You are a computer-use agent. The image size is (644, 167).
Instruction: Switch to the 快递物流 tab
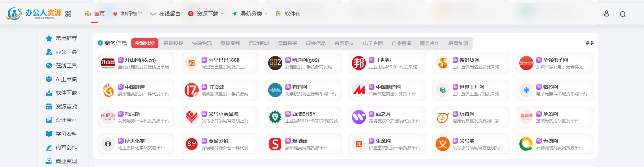(x=202, y=43)
